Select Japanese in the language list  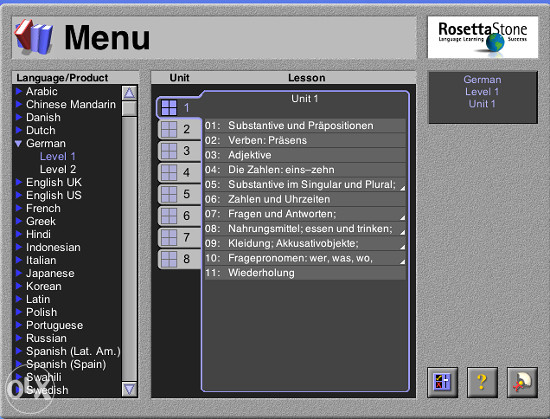pyautogui.click(x=50, y=273)
